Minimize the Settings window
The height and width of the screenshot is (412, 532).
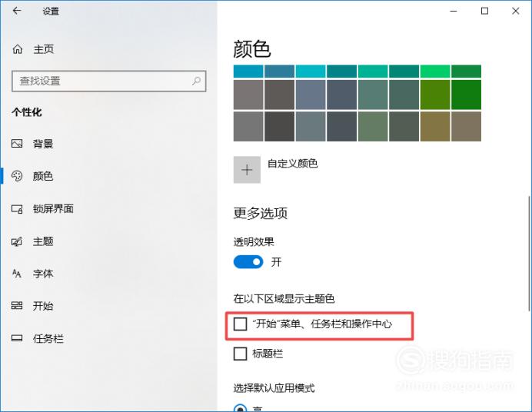[x=454, y=12]
